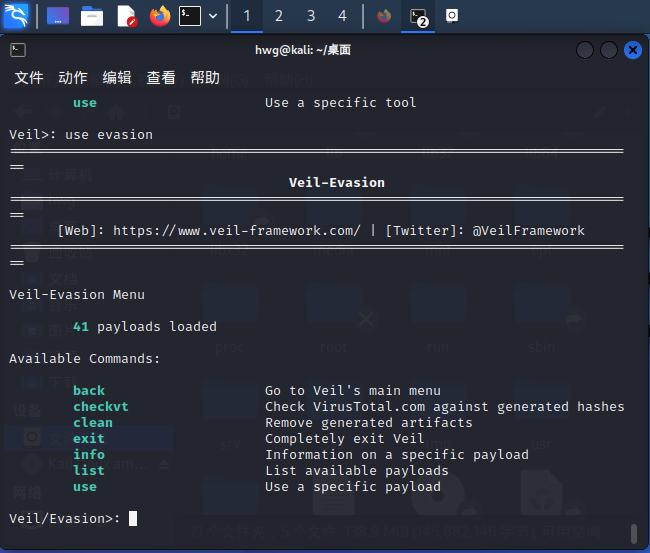Click the Veil/Evasion prompt cursor
Image resolution: width=650 pixels, height=553 pixels.
[133, 518]
